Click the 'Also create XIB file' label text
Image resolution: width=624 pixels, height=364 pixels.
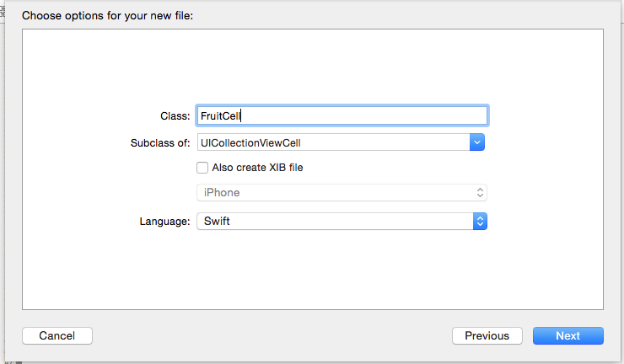[x=257, y=168]
